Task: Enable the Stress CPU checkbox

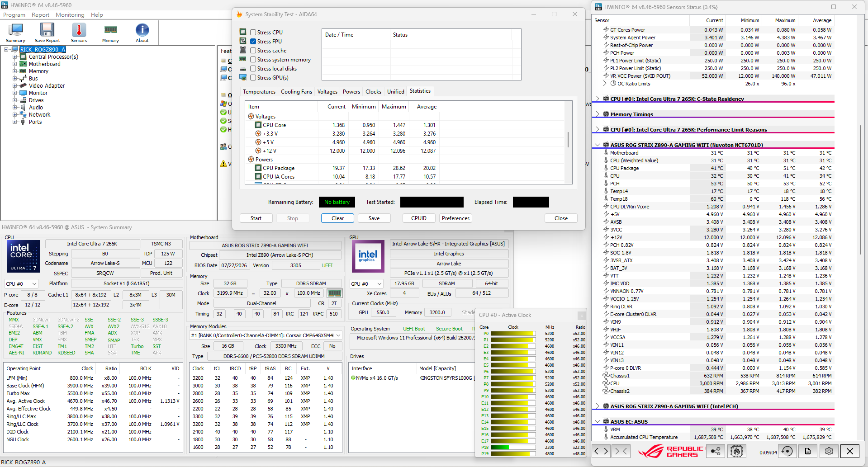Action: 253,33
